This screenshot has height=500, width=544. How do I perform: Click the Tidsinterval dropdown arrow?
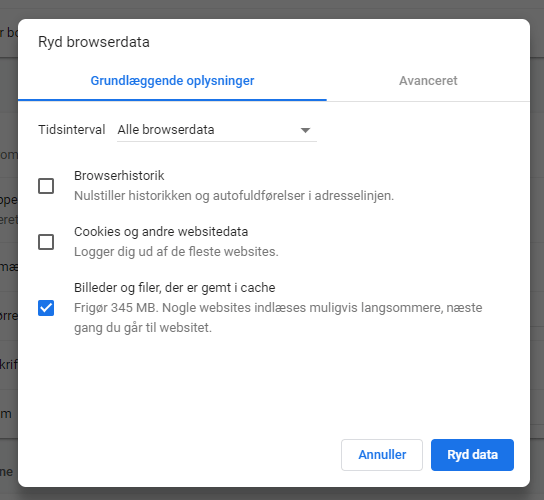point(305,130)
